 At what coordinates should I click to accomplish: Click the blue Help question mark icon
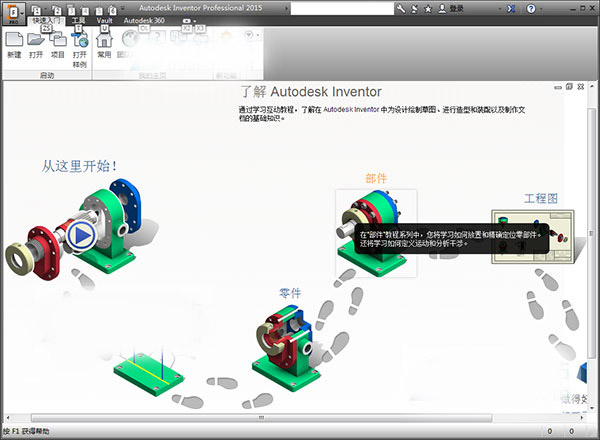(x=531, y=8)
